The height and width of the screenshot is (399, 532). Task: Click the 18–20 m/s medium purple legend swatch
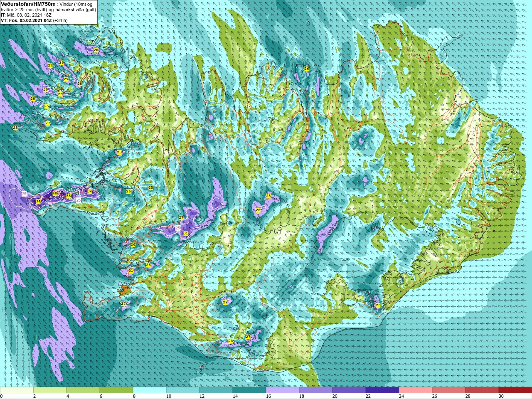coord(316,390)
